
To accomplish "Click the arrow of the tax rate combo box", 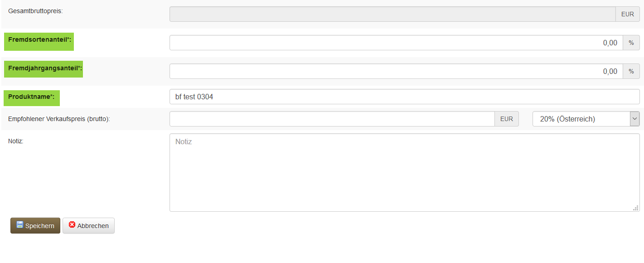I will click(x=634, y=119).
